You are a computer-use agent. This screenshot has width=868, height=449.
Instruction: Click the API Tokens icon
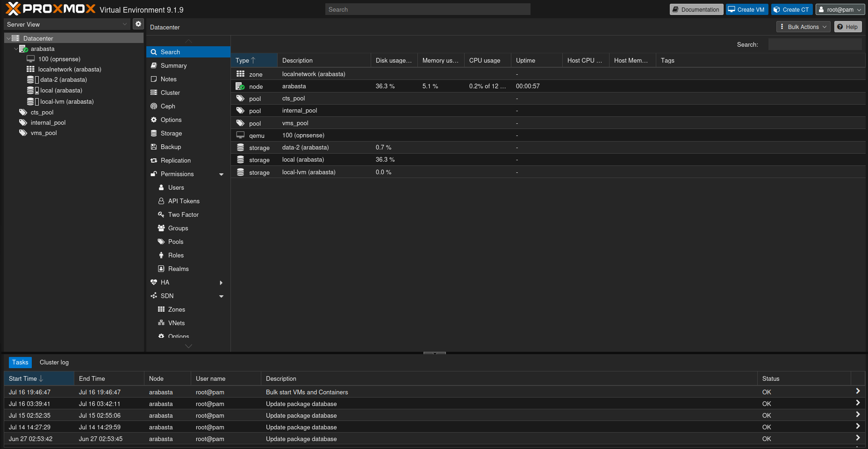(x=161, y=201)
